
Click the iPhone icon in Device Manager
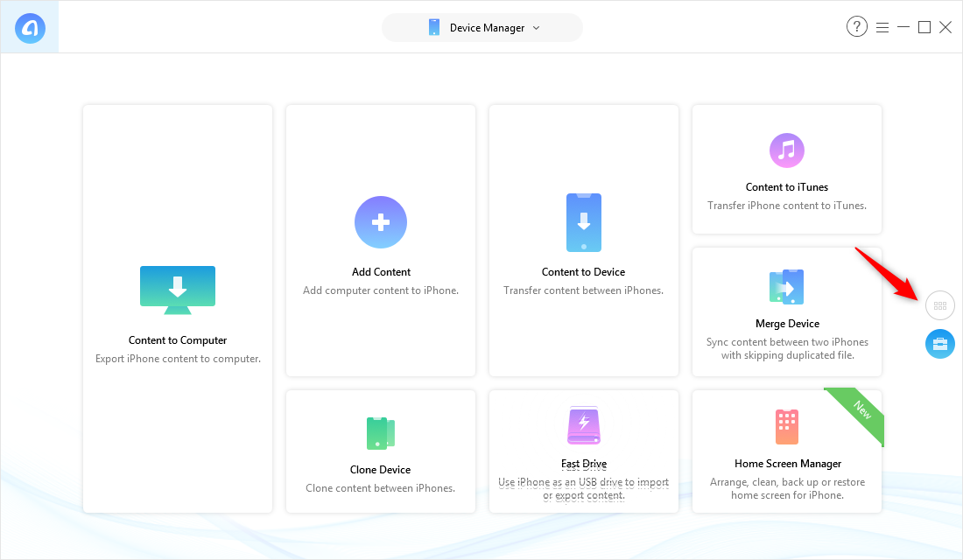(x=434, y=27)
